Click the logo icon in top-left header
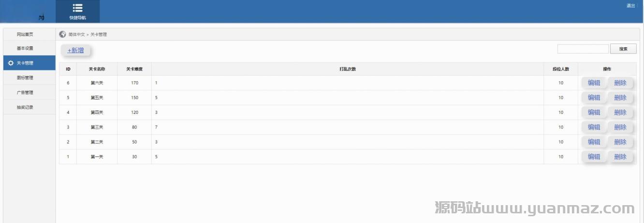The image size is (644, 223). point(42,17)
